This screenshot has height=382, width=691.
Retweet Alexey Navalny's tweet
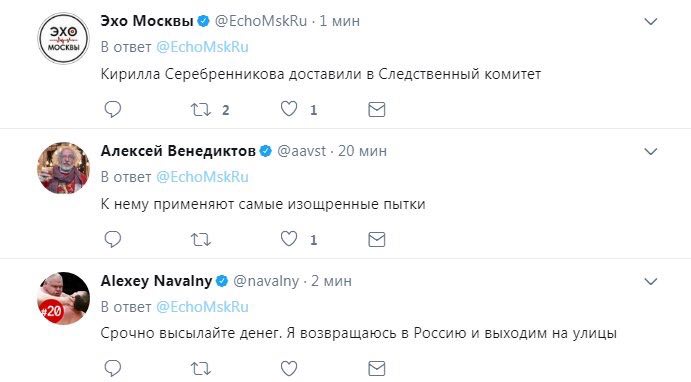[201, 368]
